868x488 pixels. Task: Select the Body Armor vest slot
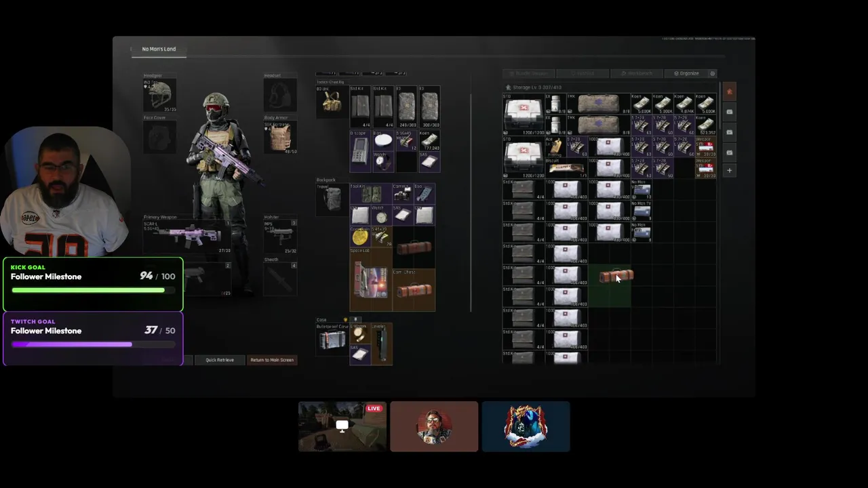click(280, 138)
